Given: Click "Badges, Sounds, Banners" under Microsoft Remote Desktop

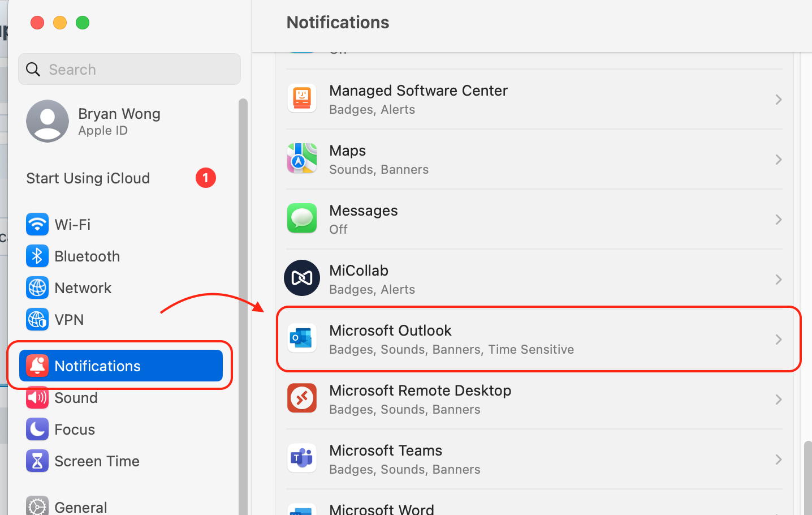Looking at the screenshot, I should click(x=405, y=410).
